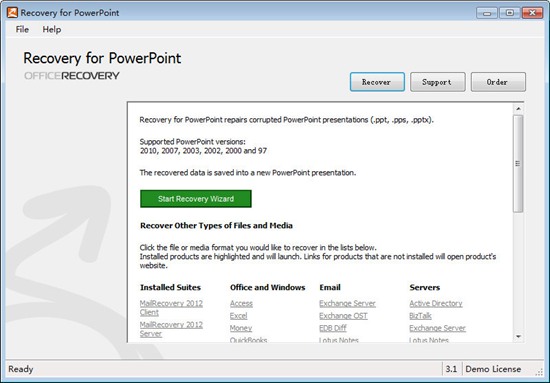
Task: Open the Access recovery link
Action: [241, 303]
